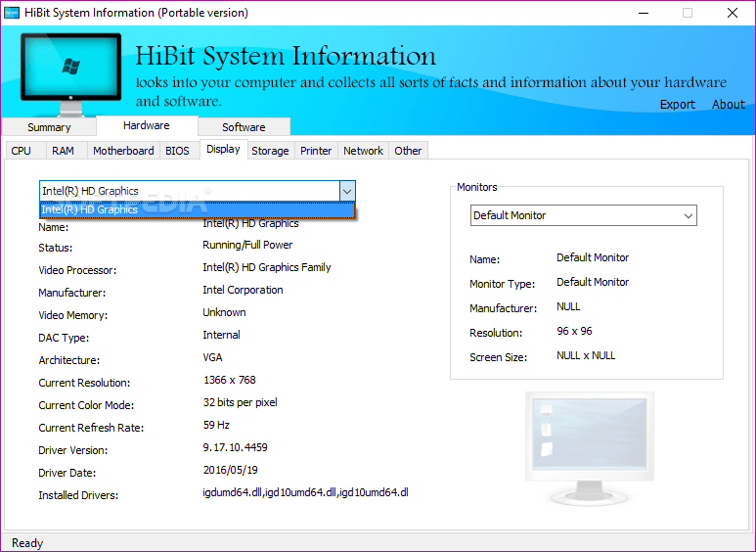Click the Internal DAC type value
This screenshot has height=552, width=756.
(221, 335)
